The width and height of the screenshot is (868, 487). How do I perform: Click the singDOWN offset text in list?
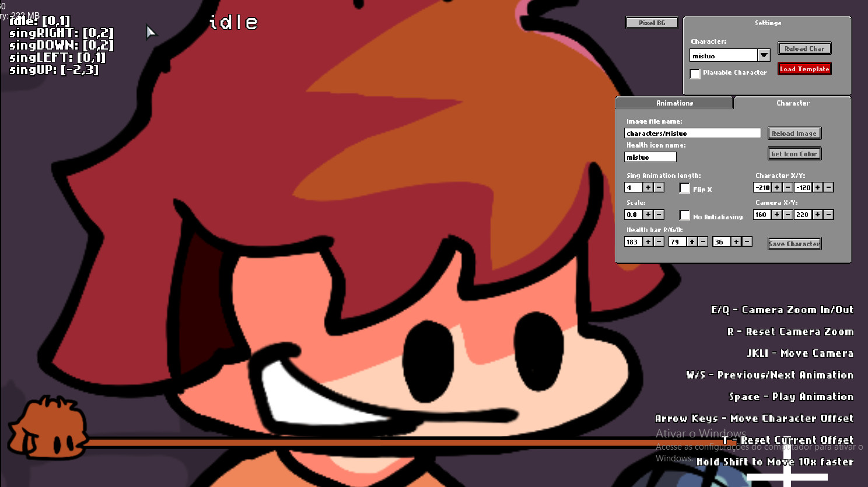61,45
